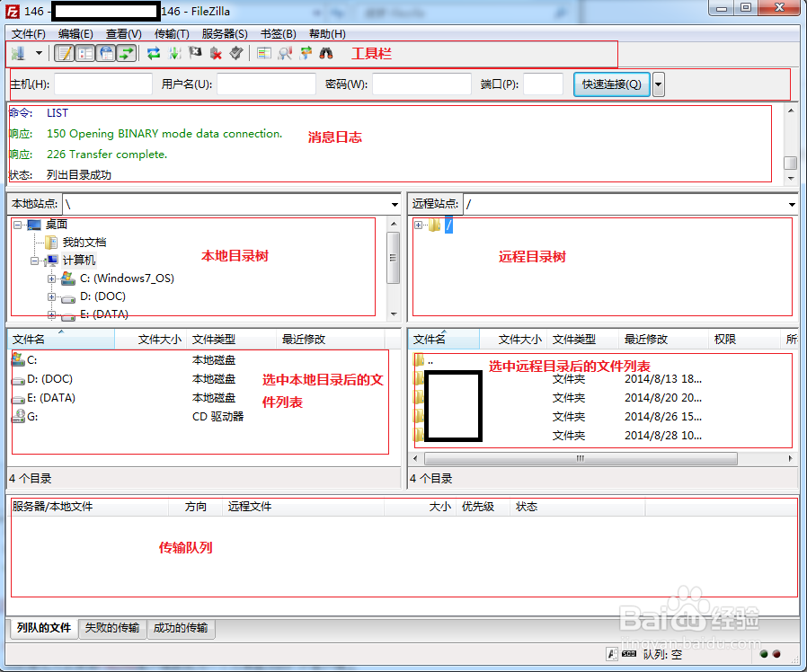Select 我的文档 in local tree
This screenshot has width=807, height=672.
(x=84, y=243)
